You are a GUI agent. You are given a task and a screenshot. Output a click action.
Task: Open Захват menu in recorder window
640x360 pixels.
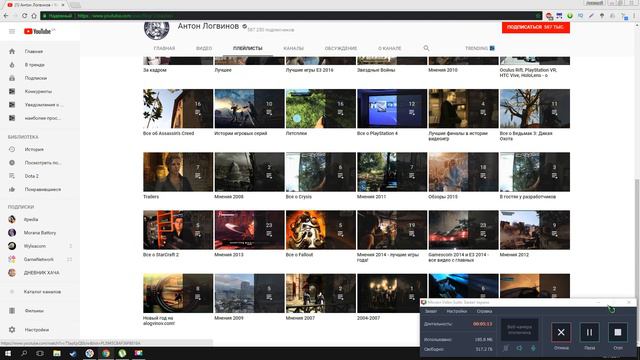pos(431,311)
